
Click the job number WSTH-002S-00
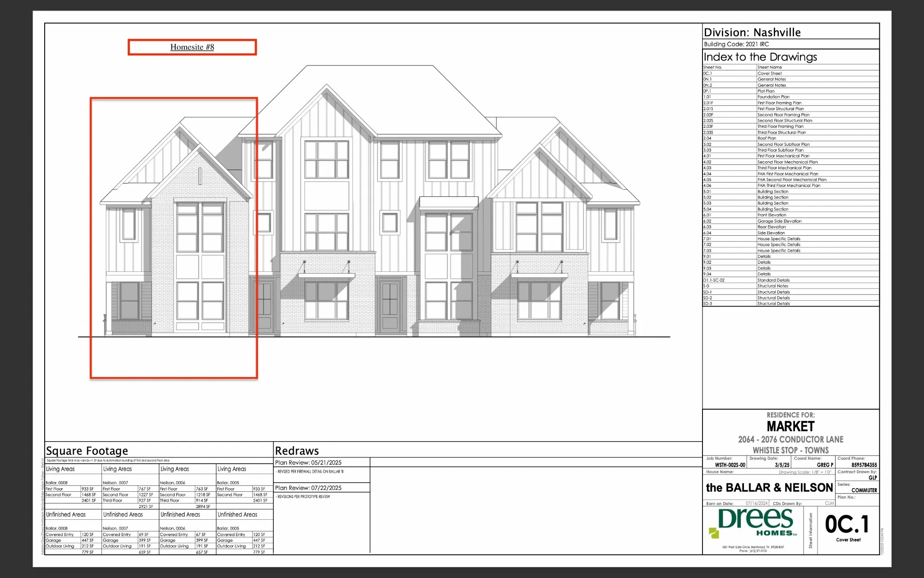click(x=730, y=465)
